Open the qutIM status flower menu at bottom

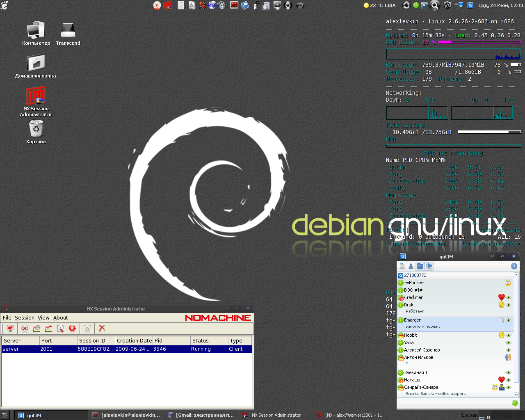point(515,403)
